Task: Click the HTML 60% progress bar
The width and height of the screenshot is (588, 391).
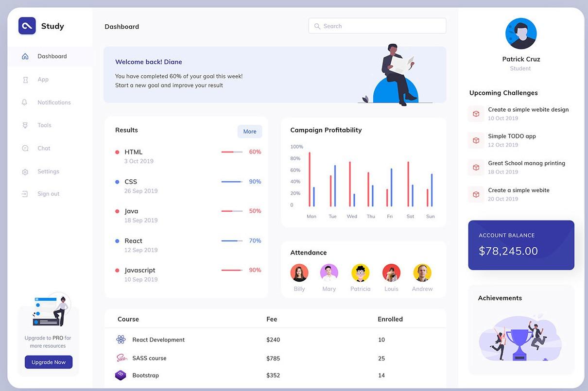Action: 232,152
